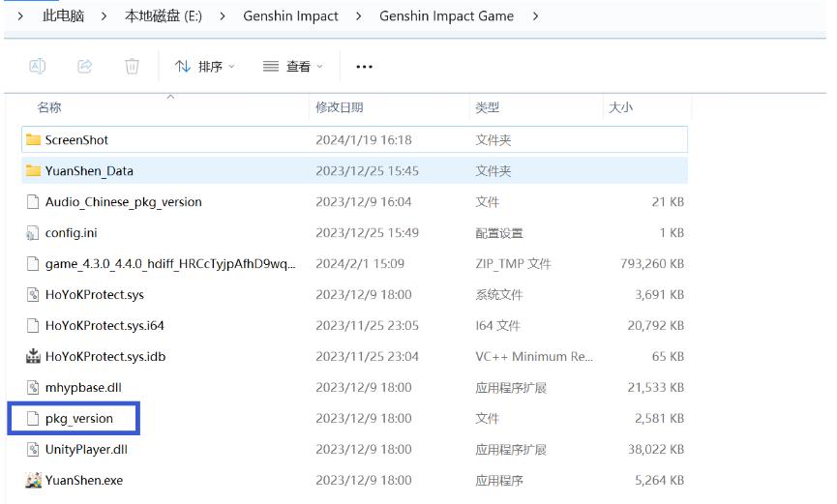Expand chevron after 此电脑 breadcrumb
Screen dimensions: 837x504
pyautogui.click(x=105, y=16)
